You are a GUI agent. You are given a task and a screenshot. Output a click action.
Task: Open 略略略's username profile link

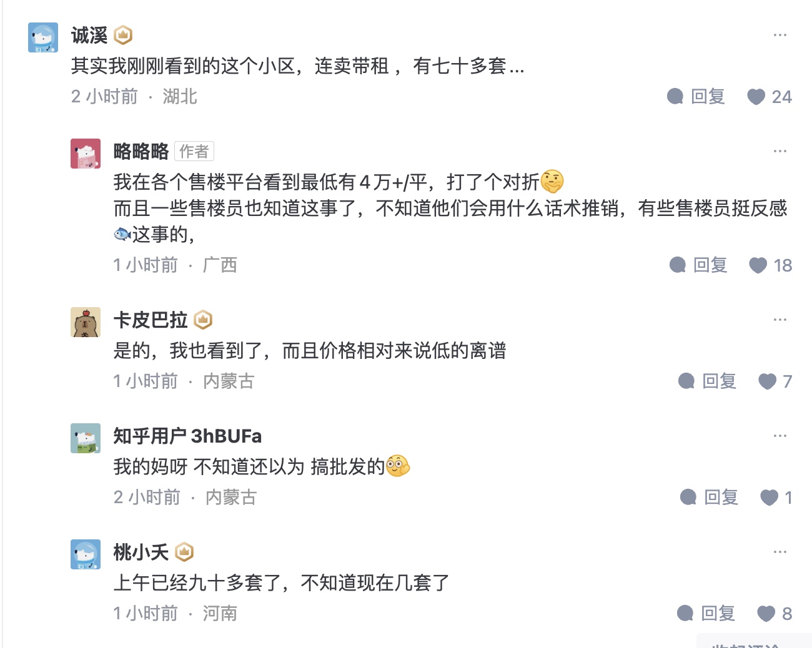pyautogui.click(x=141, y=151)
